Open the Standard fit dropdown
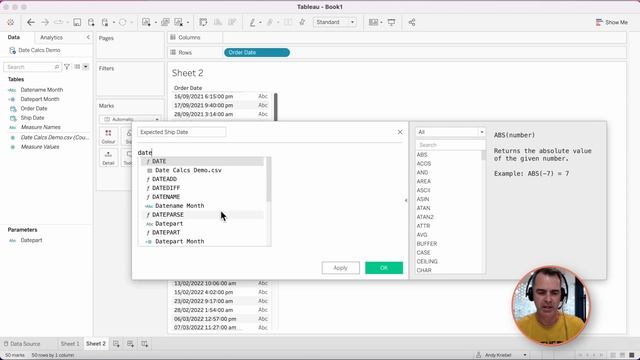 point(335,22)
